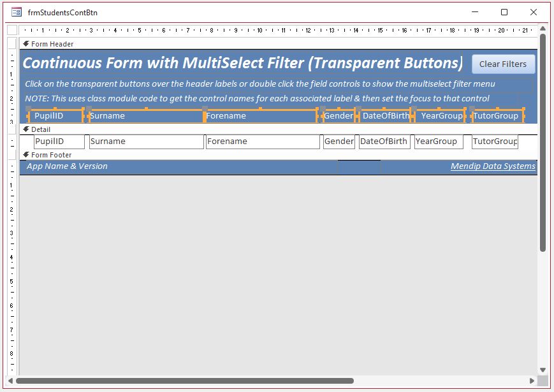
Task: Select the Detail section bar
Action: pos(279,129)
